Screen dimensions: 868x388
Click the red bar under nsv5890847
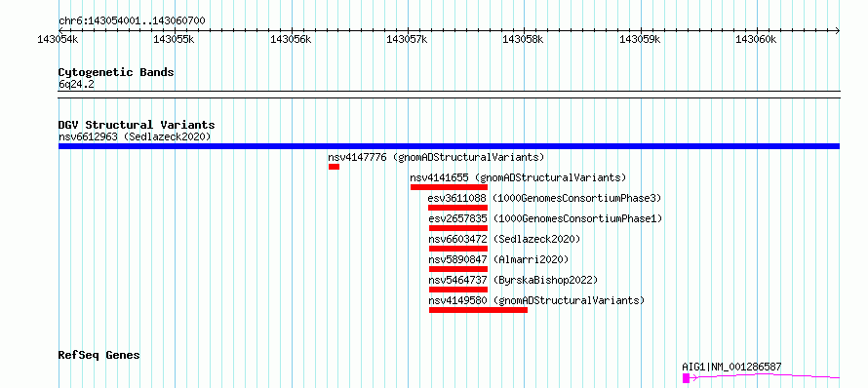(x=458, y=269)
